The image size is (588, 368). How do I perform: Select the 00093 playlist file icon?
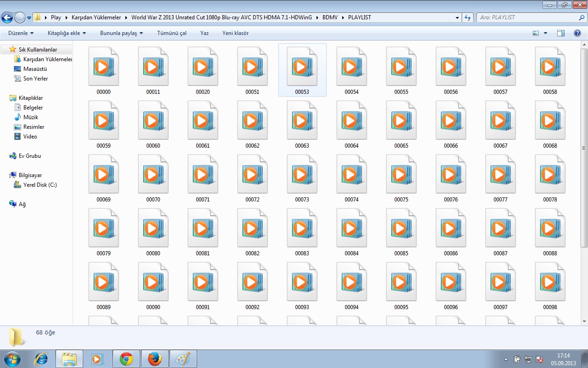302,282
